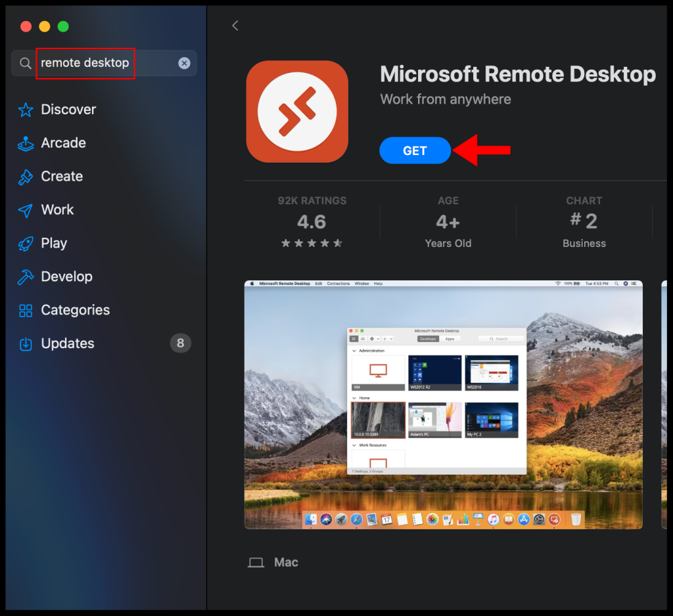Click the search input field
Image resolution: width=673 pixels, height=616 pixels.
(x=92, y=63)
